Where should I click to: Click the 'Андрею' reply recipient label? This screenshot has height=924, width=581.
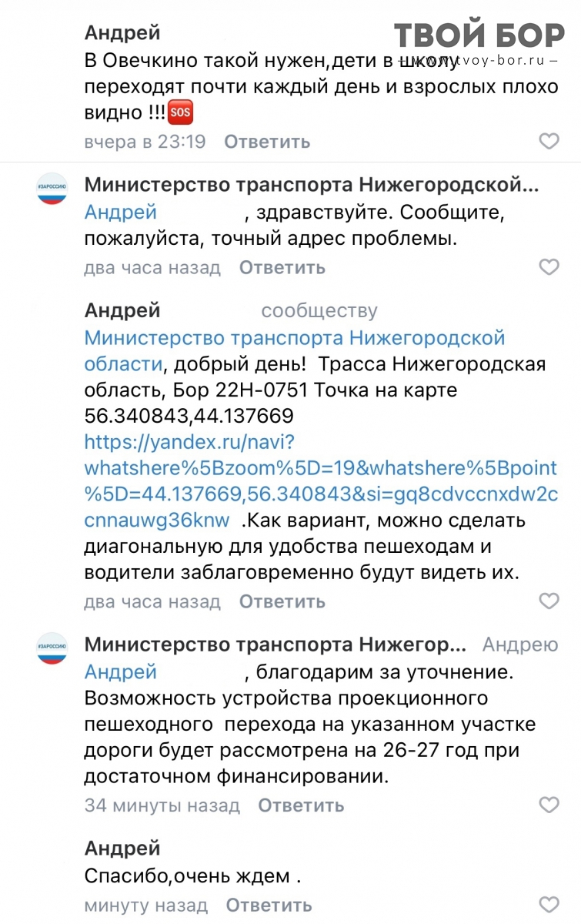520,645
